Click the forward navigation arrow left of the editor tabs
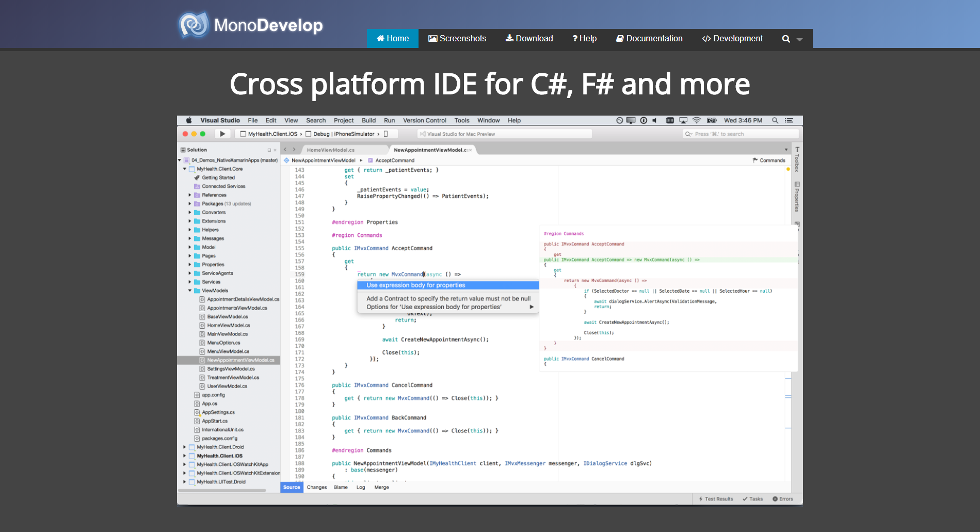The width and height of the screenshot is (980, 532). [x=294, y=150]
